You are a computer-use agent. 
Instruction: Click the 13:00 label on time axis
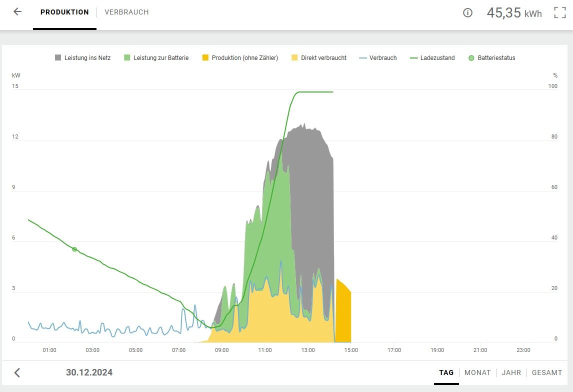coord(308,350)
